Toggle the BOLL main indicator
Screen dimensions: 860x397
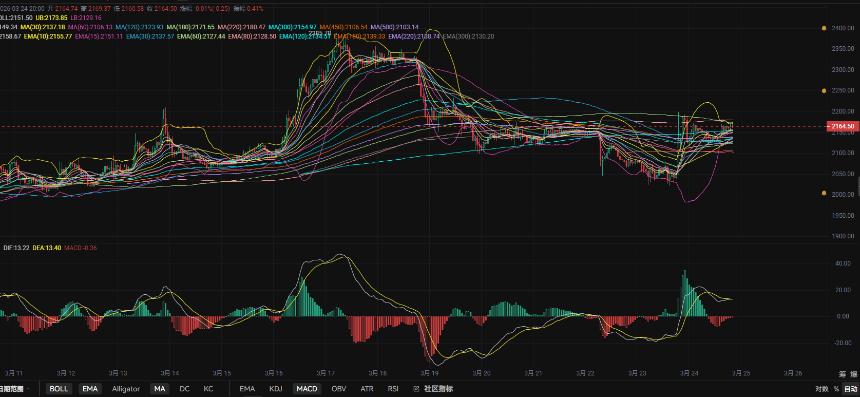59,389
